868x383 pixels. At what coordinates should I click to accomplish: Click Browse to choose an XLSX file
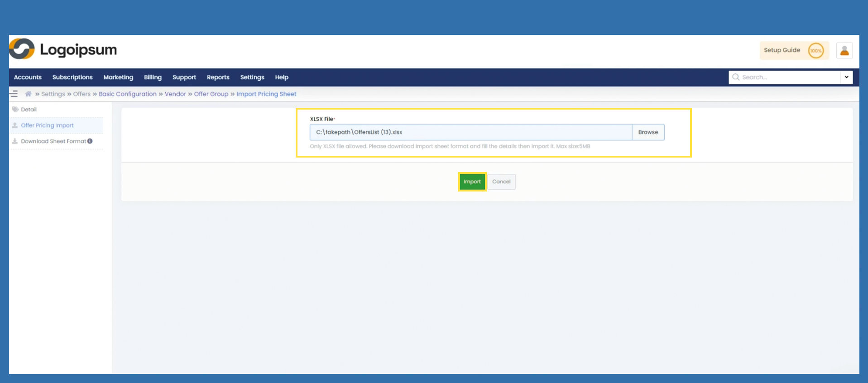point(647,132)
